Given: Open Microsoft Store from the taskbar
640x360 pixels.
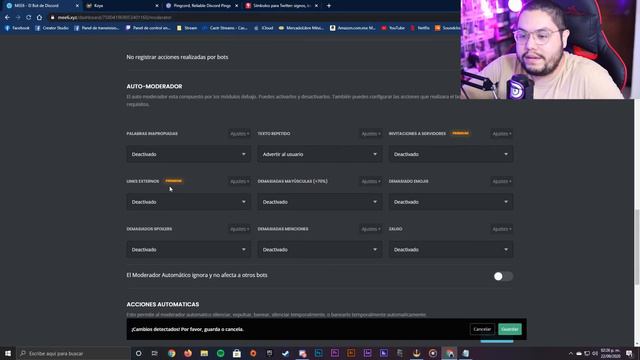Looking at the screenshot, I should pos(237,353).
